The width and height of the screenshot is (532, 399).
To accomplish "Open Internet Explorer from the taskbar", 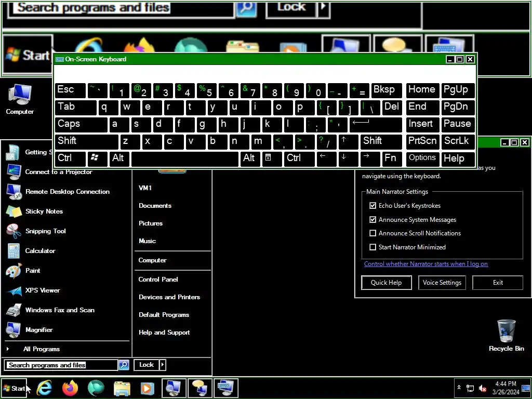I will click(44, 388).
